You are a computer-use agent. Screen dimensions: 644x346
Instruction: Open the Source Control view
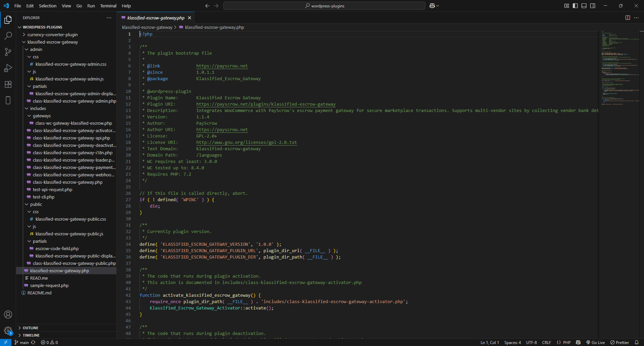8,52
